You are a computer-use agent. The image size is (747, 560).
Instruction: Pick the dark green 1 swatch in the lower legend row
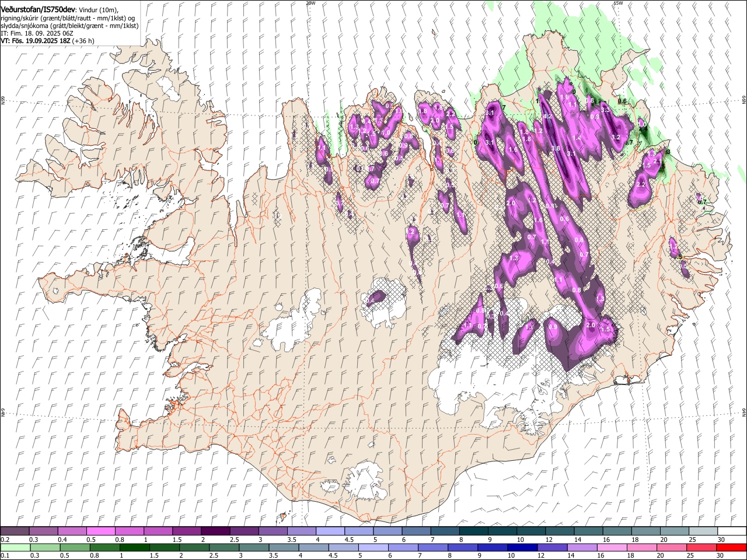(134, 547)
